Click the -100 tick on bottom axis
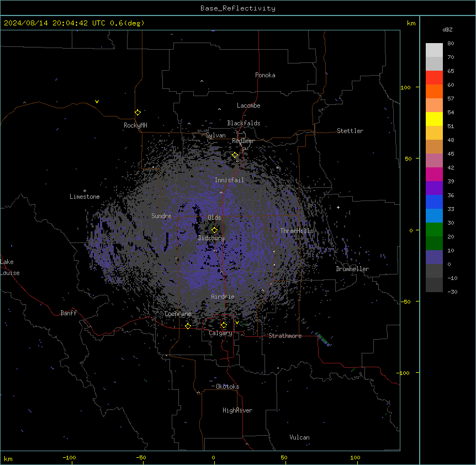This screenshot has height=465, width=476. [x=69, y=457]
